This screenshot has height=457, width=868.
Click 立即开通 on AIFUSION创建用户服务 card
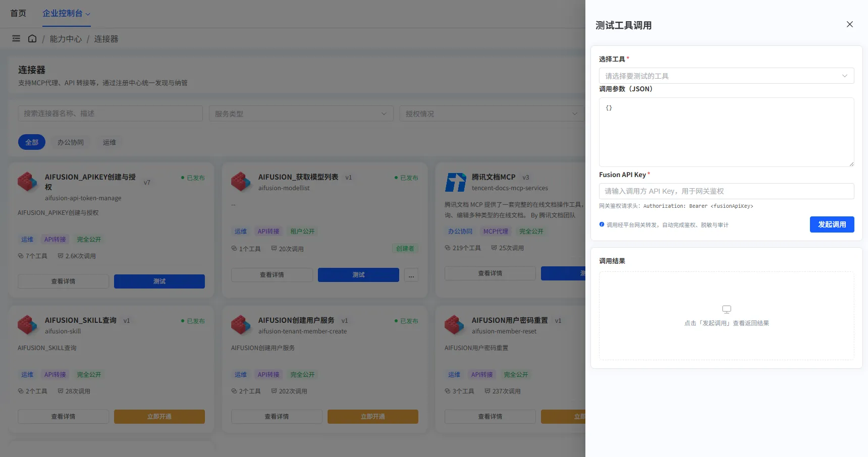(373, 417)
